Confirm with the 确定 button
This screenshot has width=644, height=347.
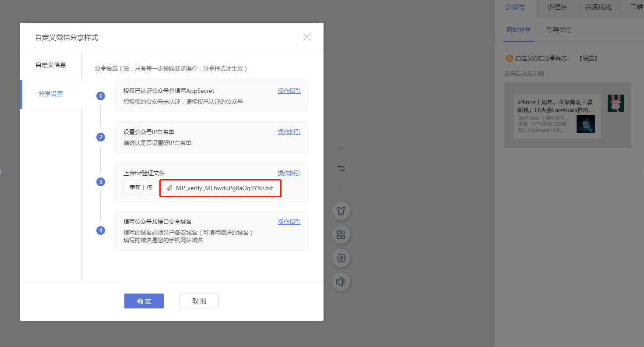(144, 301)
